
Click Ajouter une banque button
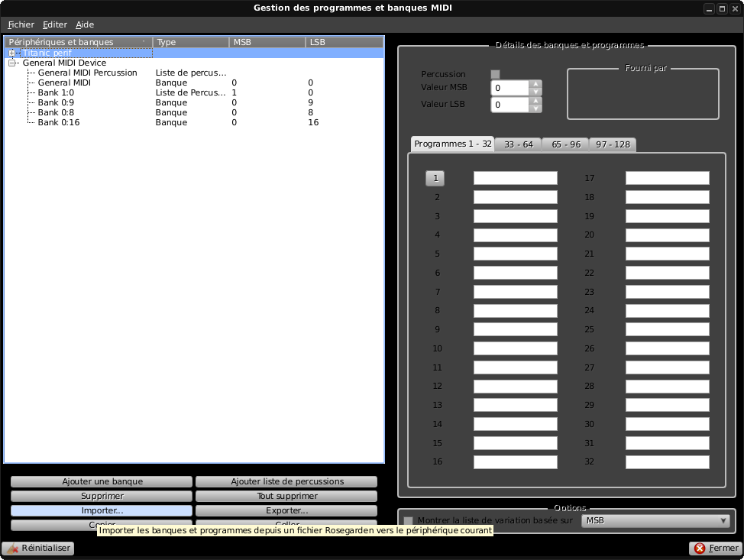(102, 481)
